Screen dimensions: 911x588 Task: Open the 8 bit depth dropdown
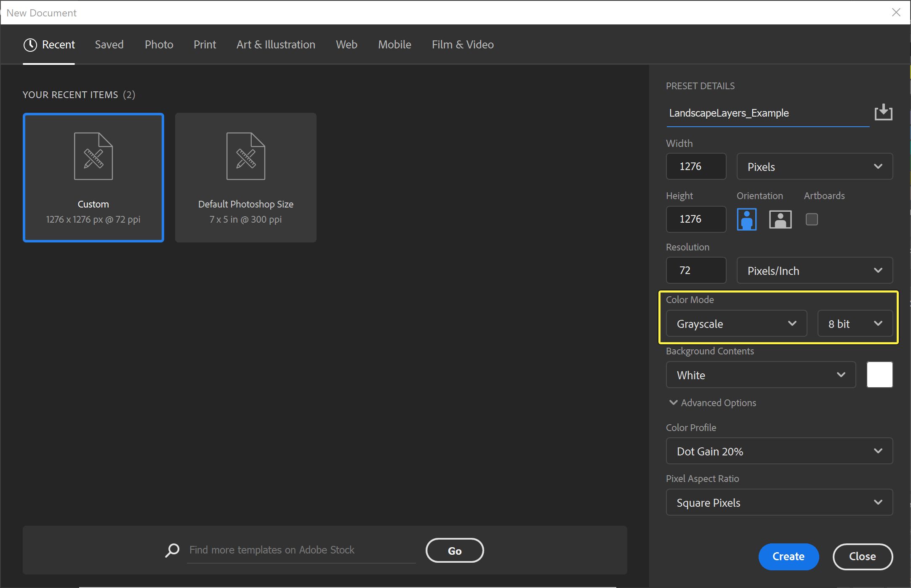pyautogui.click(x=855, y=323)
